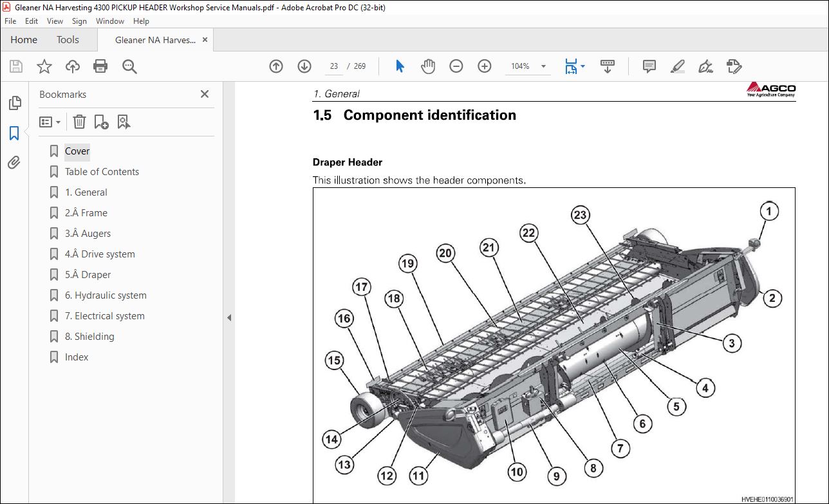Find current bookmark icon
829x504 pixels.
pos(124,122)
